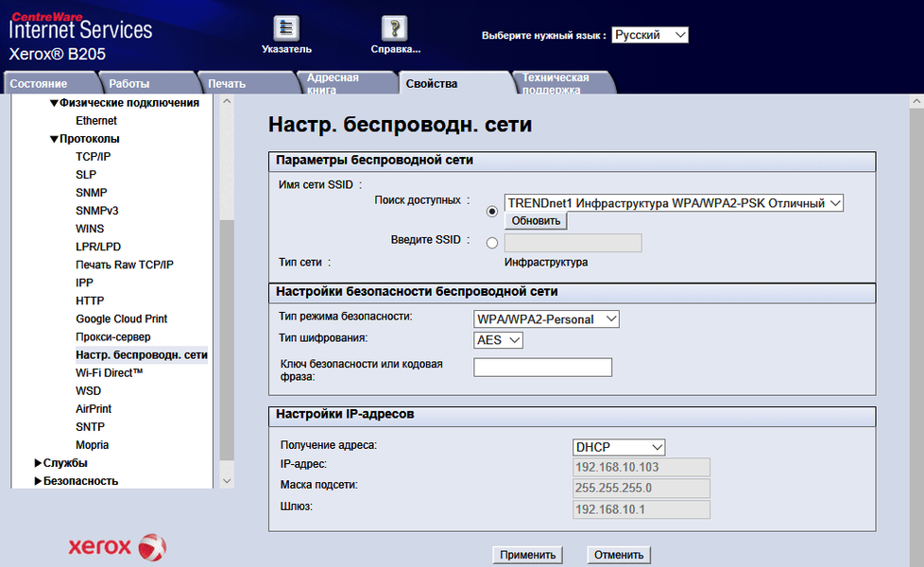Click the IP-адрес field 192.168.10.103
Screen dimensions: 924x567
642,467
